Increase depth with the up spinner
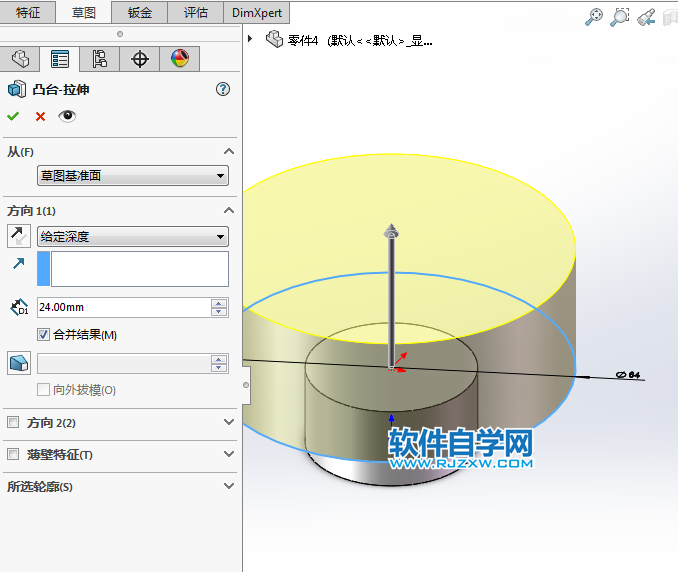Image resolution: width=678 pixels, height=572 pixels. [219, 303]
